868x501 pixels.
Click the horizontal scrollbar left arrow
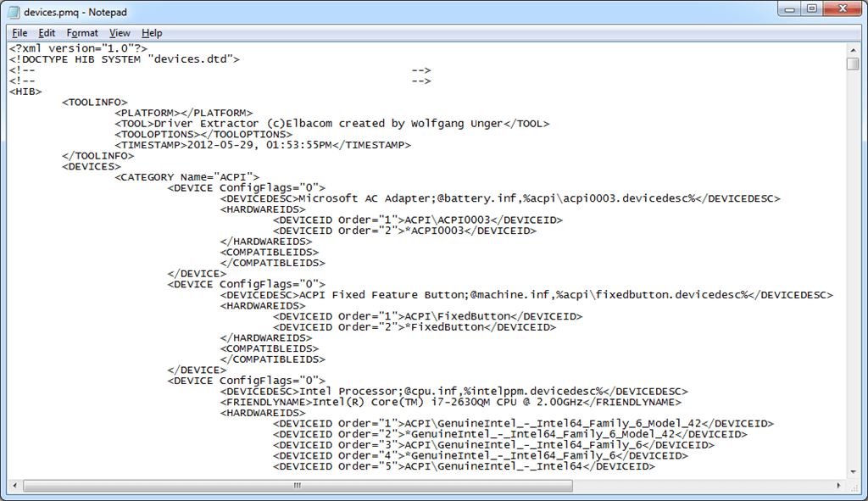click(15, 486)
